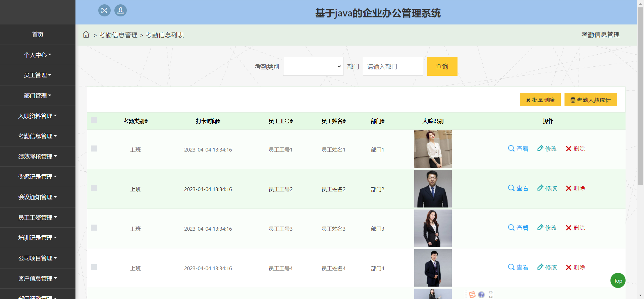This screenshot has height=299, width=644.
Task: Expand the 员工管理 sidebar menu
Action: point(38,75)
